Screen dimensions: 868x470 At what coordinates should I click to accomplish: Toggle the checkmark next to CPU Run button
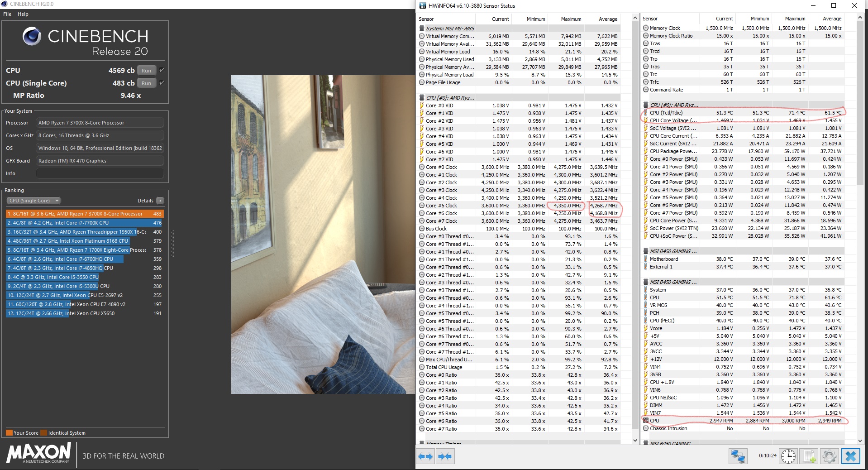coord(162,70)
